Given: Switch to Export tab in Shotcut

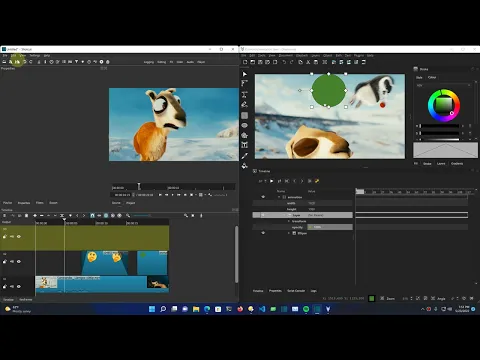Looking at the screenshot, I should coord(53,203).
